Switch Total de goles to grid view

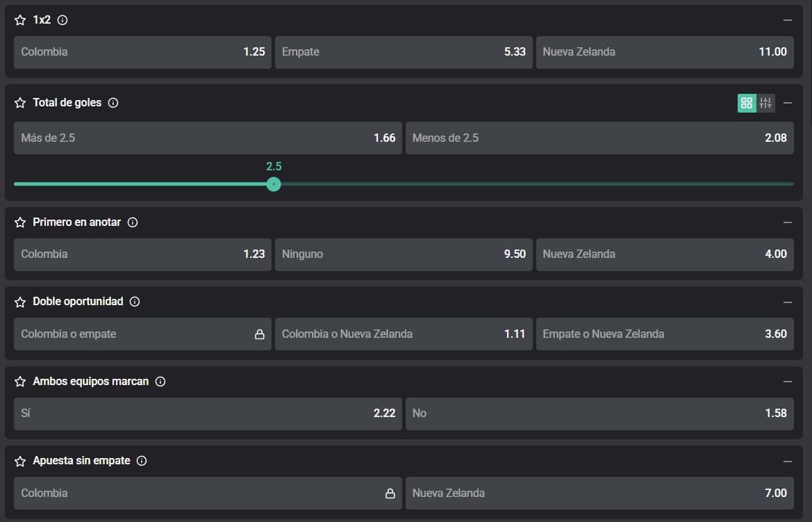pyautogui.click(x=747, y=103)
